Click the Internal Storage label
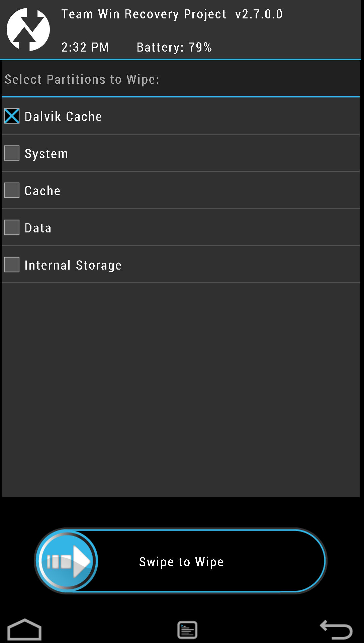Screen dimensions: 364x643 click(x=73, y=265)
